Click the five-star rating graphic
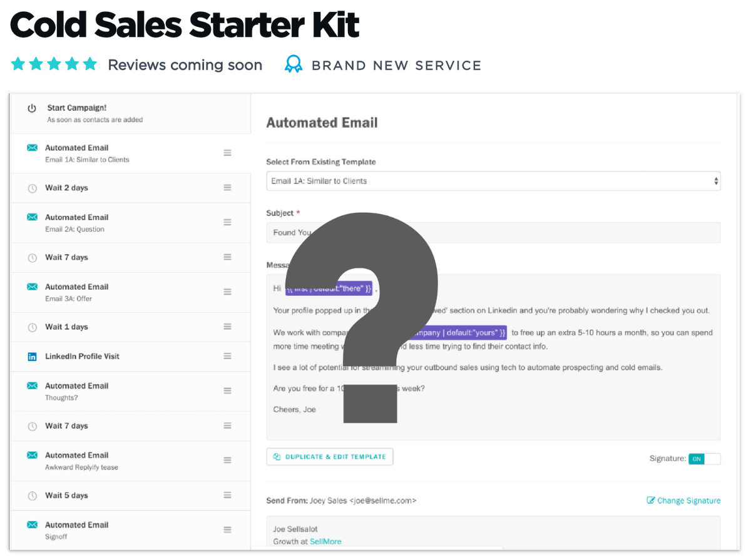The image size is (751, 560). pyautogui.click(x=54, y=64)
